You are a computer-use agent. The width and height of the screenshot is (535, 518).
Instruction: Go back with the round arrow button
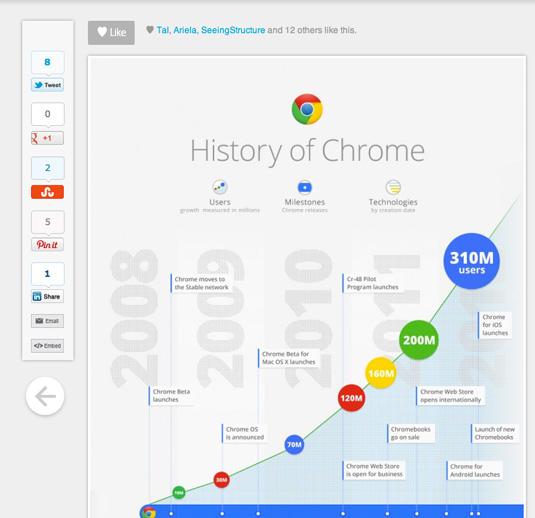coord(45,396)
